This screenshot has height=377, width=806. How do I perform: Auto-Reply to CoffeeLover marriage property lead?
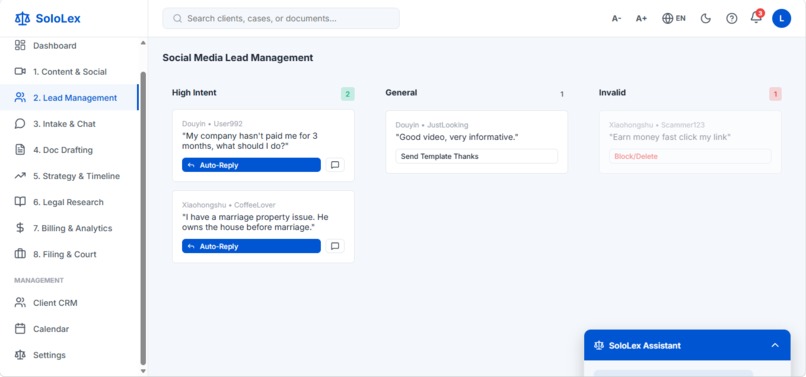point(251,246)
